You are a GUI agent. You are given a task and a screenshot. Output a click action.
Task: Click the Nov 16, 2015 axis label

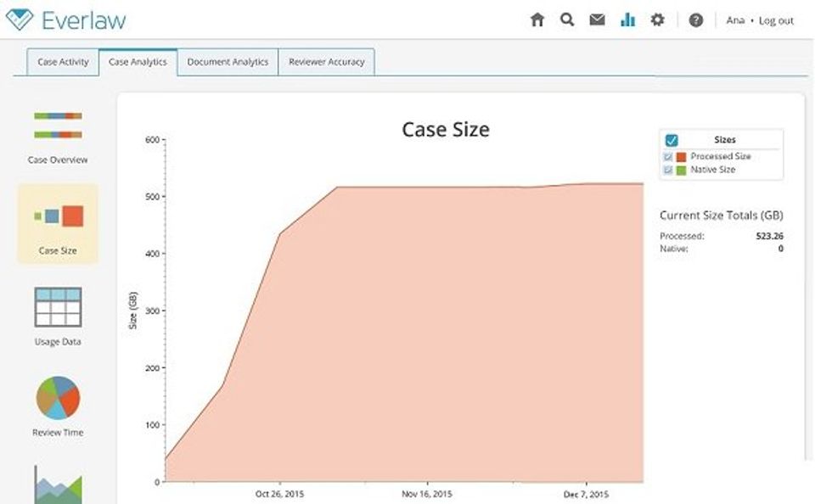coord(427,494)
